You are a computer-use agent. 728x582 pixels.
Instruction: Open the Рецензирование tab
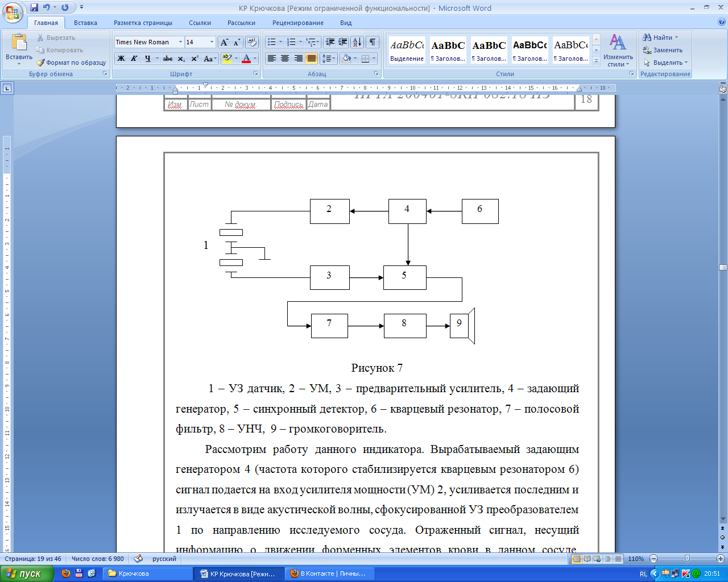click(298, 23)
